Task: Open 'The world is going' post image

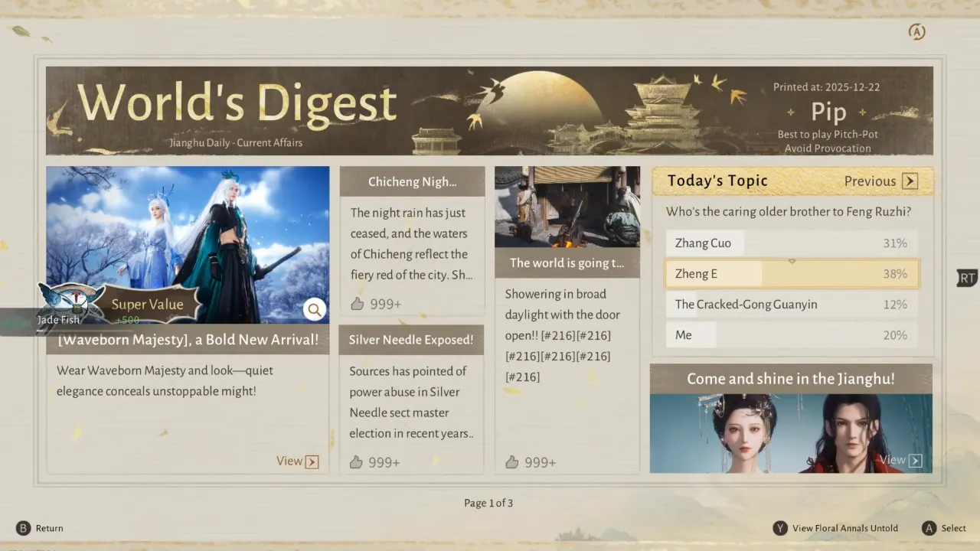Action: 567,207
